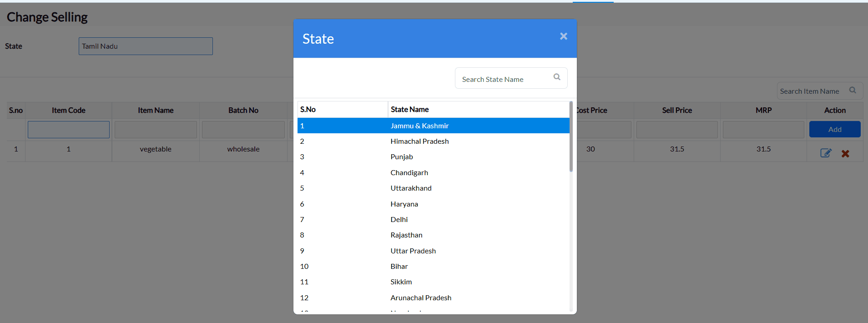868x323 pixels.
Task: Select Jammu & Kashmir from the list
Action: tap(419, 126)
